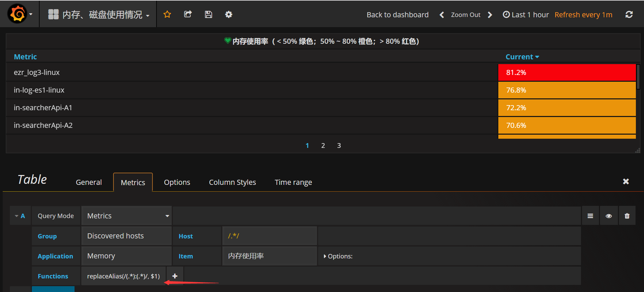The height and width of the screenshot is (292, 644).
Task: Share the dashboard via share icon
Action: (188, 14)
